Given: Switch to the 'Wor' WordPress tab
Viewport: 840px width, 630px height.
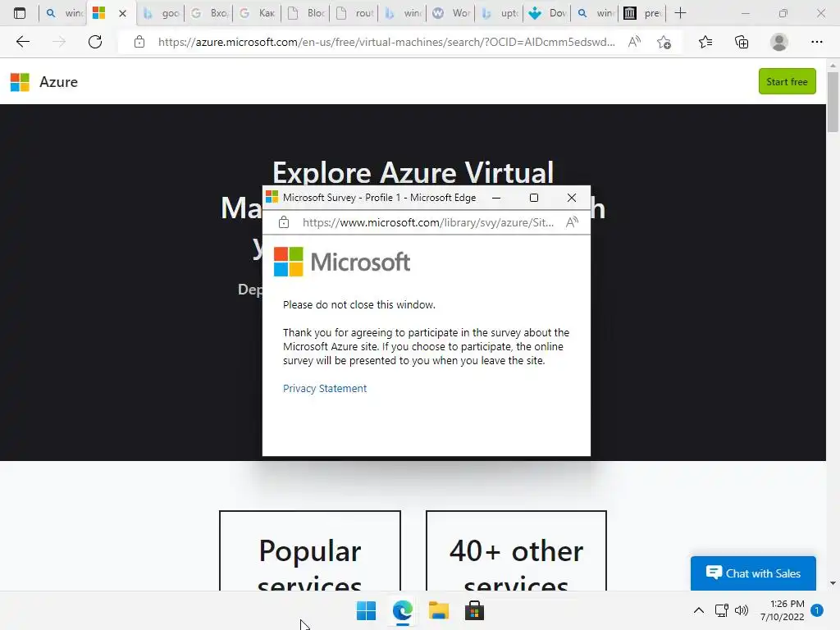Looking at the screenshot, I should pos(450,13).
